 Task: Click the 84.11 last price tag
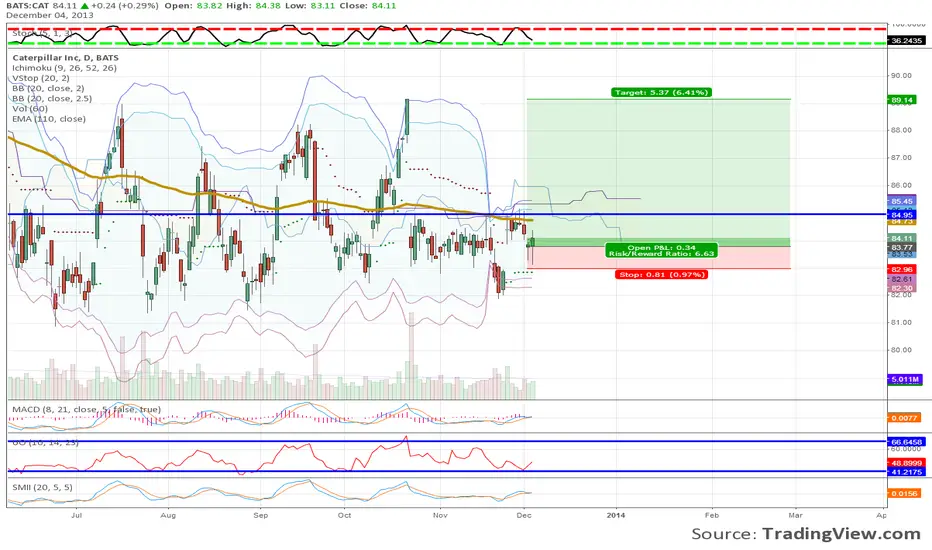(901, 238)
